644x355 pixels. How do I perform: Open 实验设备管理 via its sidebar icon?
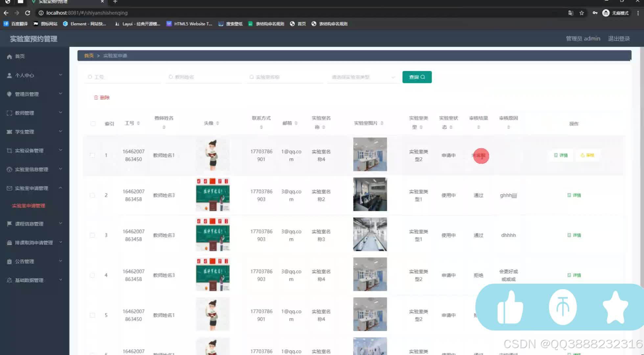pyautogui.click(x=9, y=150)
